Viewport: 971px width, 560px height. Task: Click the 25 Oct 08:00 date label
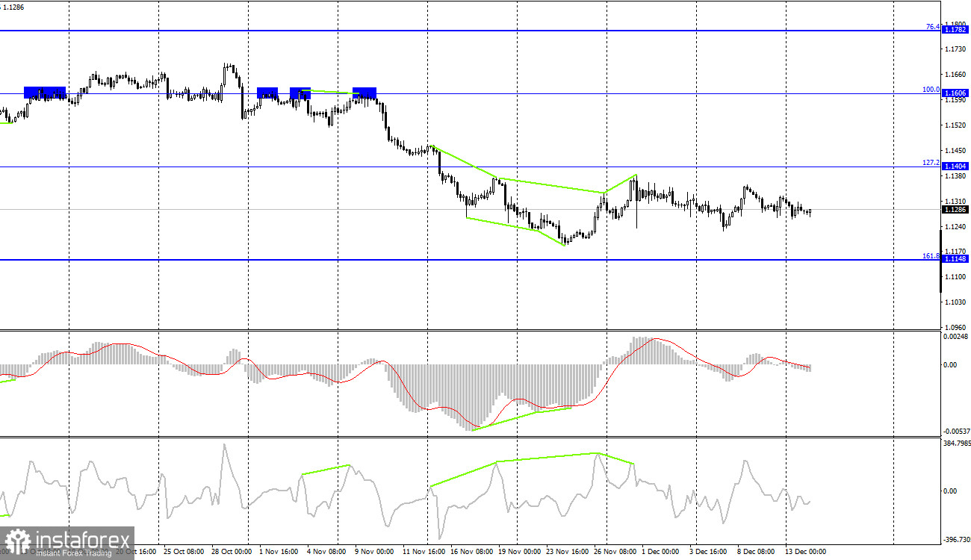point(184,553)
